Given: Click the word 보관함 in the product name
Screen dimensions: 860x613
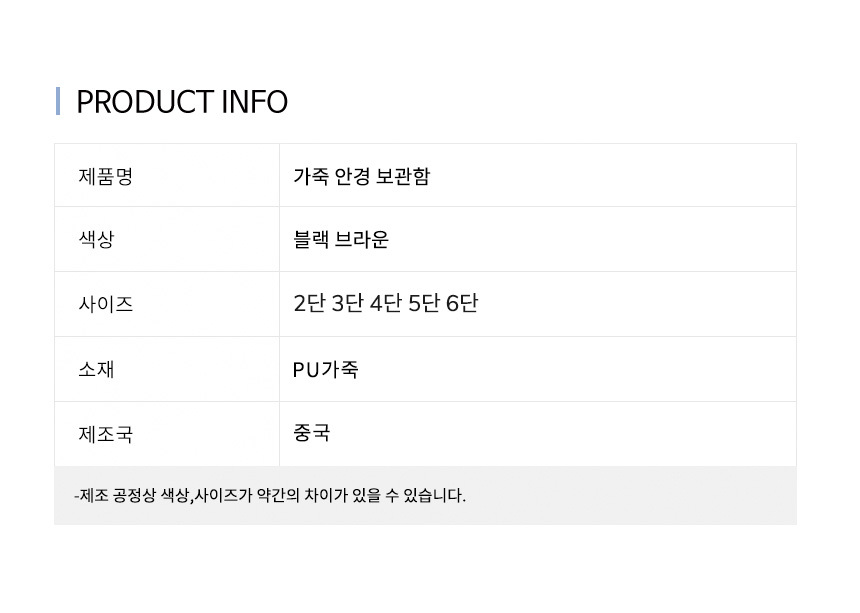Looking at the screenshot, I should (403, 176).
